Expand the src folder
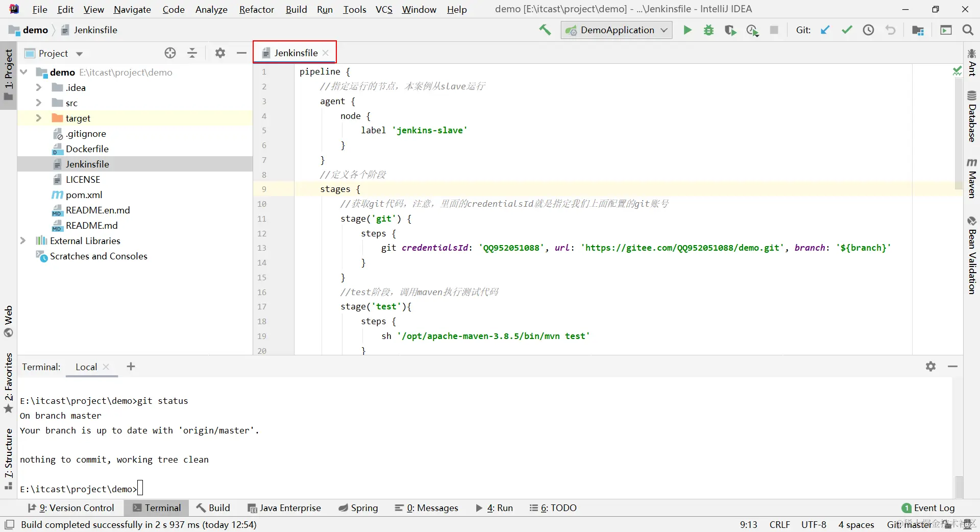Screen dimensions: 980x532 pyautogui.click(x=38, y=103)
